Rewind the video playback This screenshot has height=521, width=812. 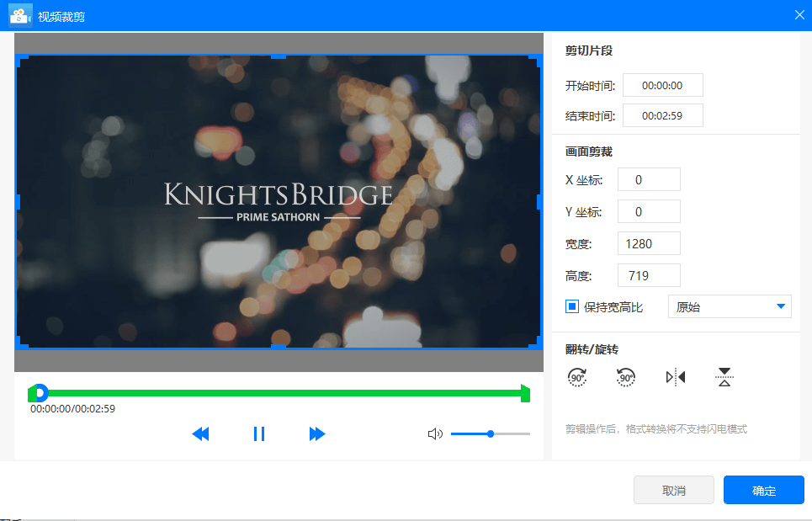[x=200, y=434]
